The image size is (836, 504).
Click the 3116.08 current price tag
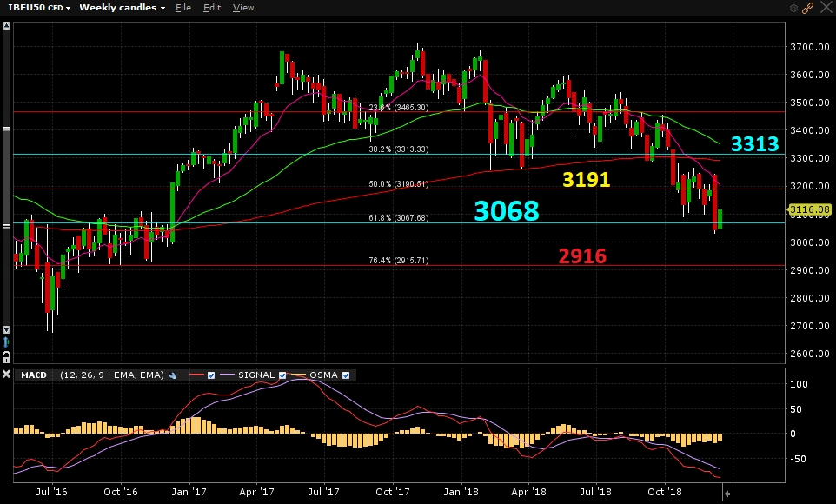[x=809, y=209]
